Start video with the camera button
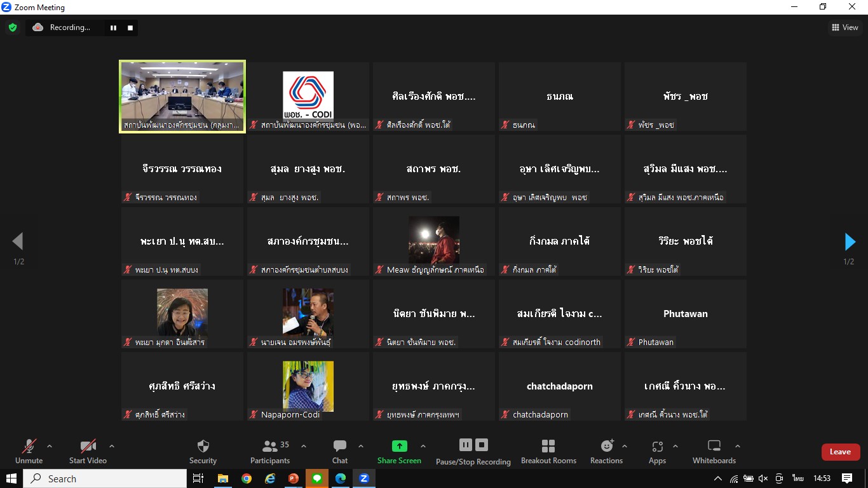 pyautogui.click(x=88, y=451)
